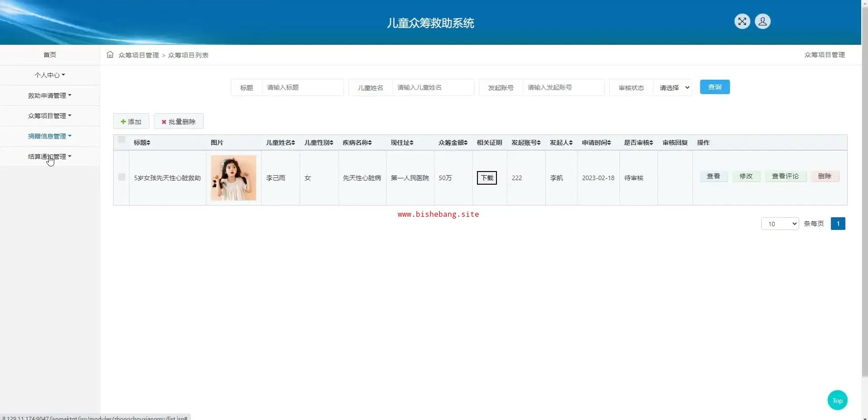The height and width of the screenshot is (420, 868).
Task: Toggle the select-all checkbox in table header
Action: (122, 140)
